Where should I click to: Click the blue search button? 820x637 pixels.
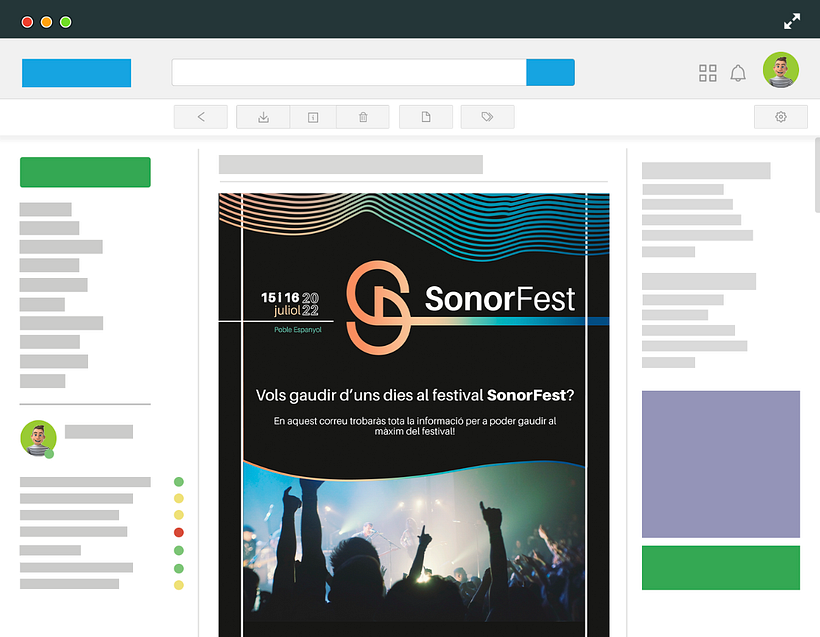550,72
